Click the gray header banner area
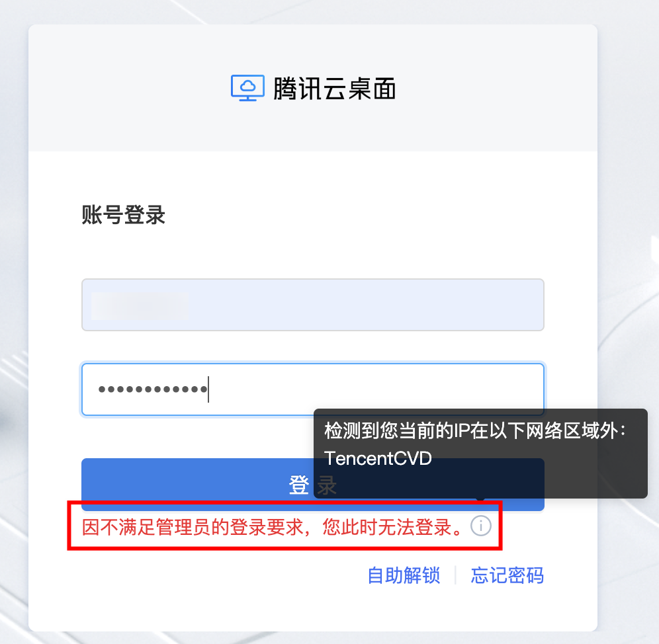 coord(313,88)
